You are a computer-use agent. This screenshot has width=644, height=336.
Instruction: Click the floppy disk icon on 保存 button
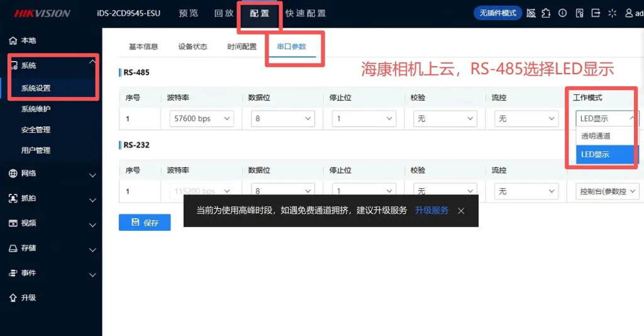pos(135,222)
